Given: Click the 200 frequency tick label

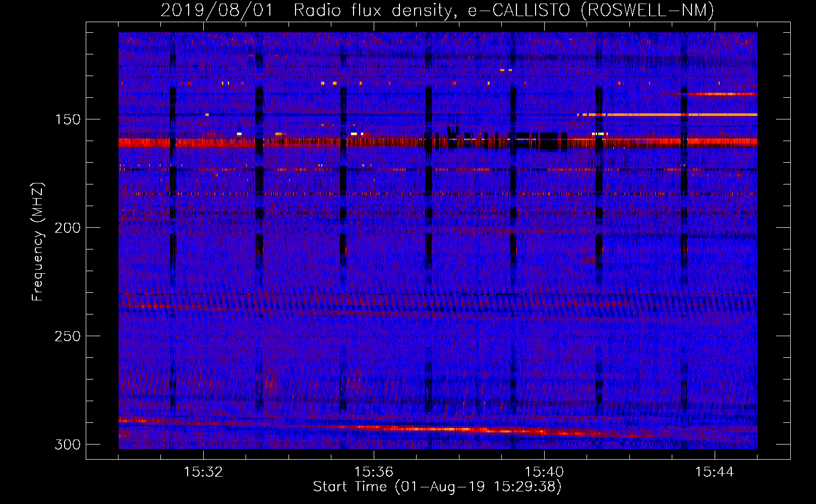Looking at the screenshot, I should click(68, 228).
